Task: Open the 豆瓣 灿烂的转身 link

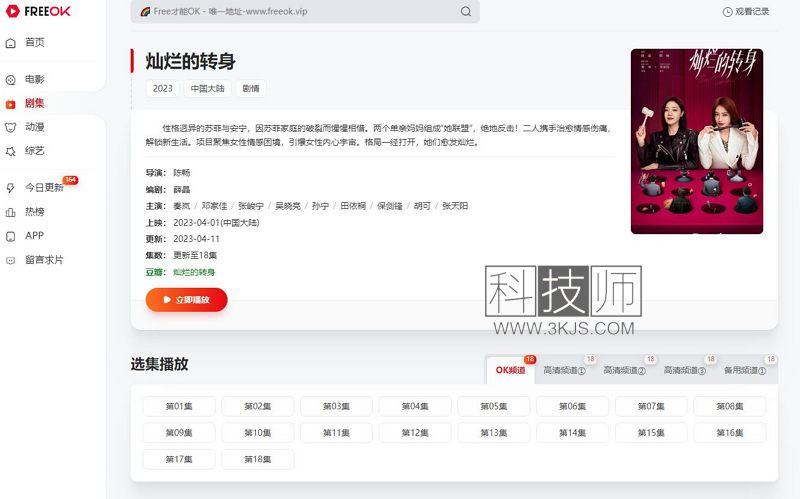Action: (x=194, y=272)
